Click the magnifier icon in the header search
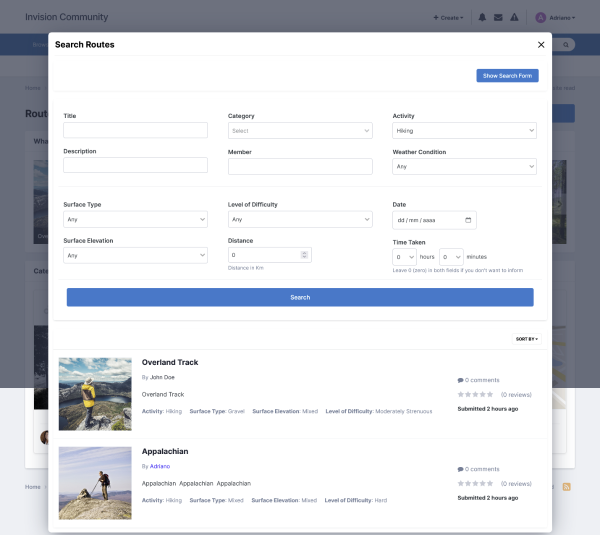Image resolution: width=600 pixels, height=535 pixels. pos(566,45)
